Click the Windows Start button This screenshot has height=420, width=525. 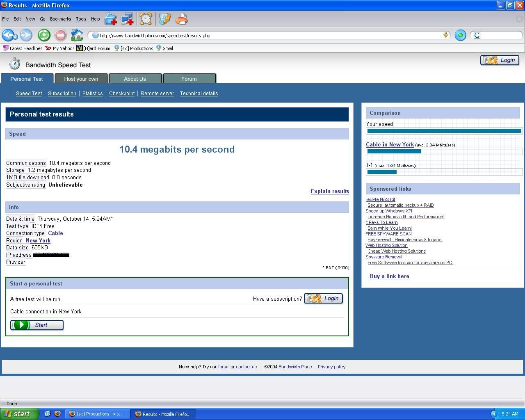19,414
